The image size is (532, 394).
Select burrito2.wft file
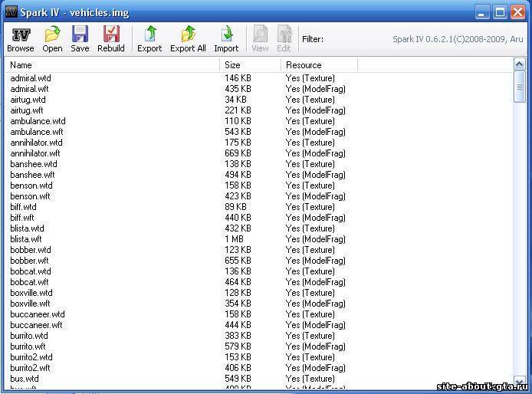point(30,368)
